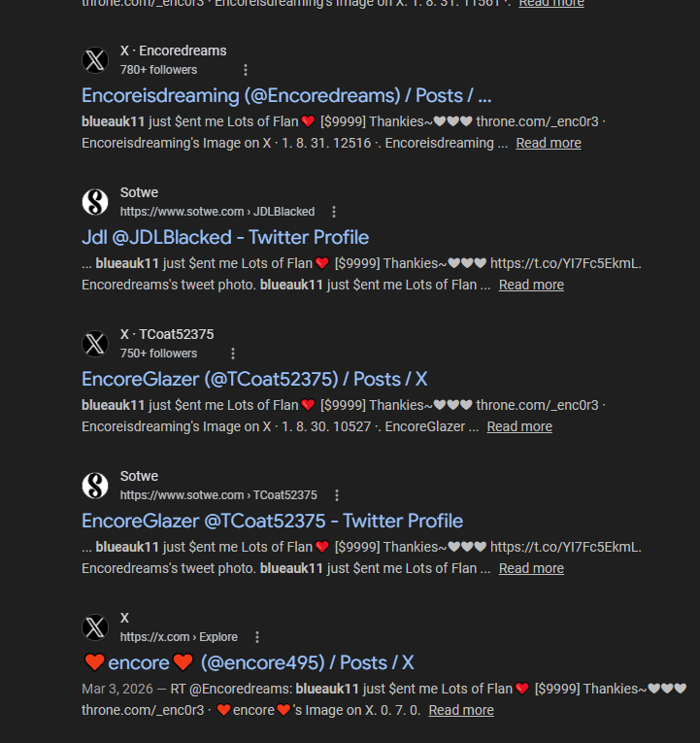
Task: Click Read more under EncoreGlazer (@TCoat52375) Posts result
Action: click(x=519, y=426)
